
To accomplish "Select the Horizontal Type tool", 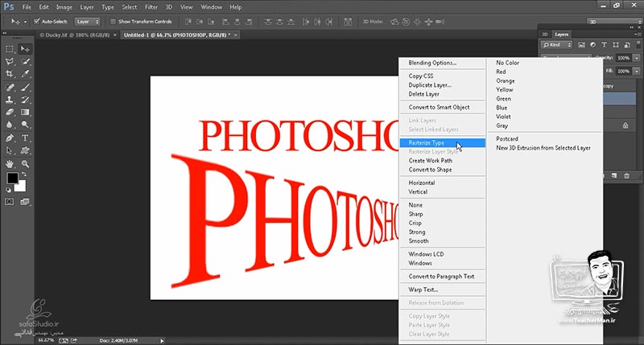I will 25,138.
